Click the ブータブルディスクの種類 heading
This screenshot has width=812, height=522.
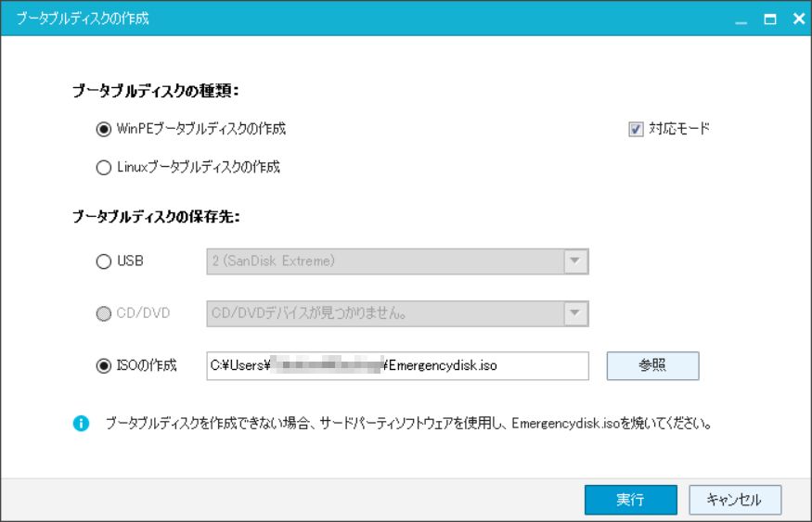coord(155,91)
